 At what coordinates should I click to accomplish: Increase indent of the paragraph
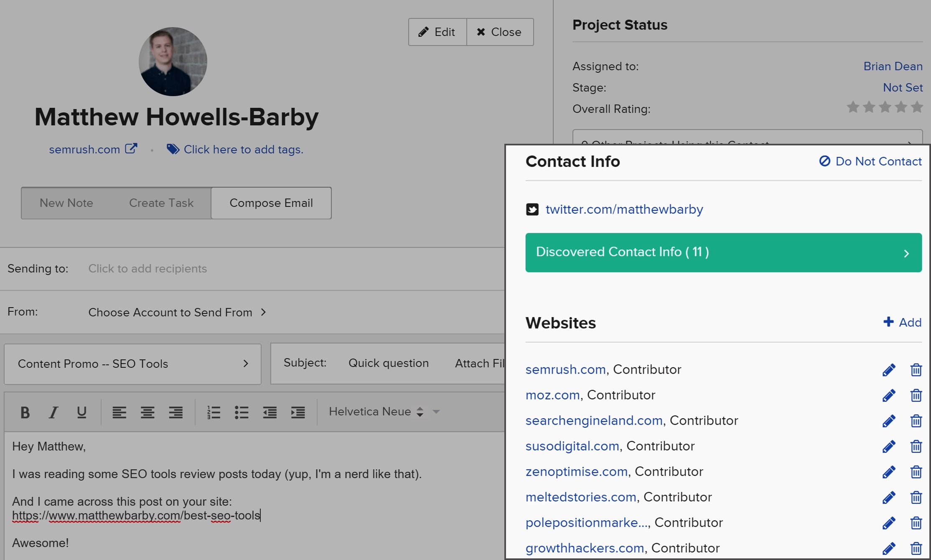point(298,412)
